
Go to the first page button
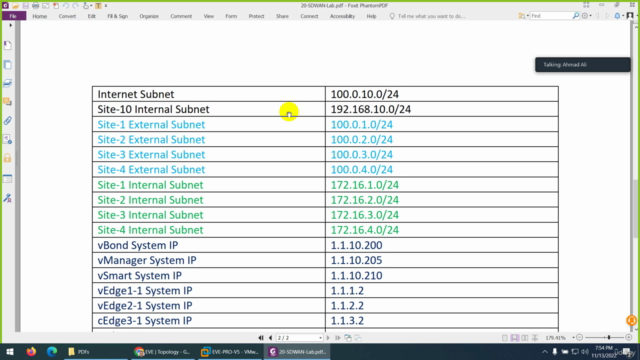coord(261,338)
